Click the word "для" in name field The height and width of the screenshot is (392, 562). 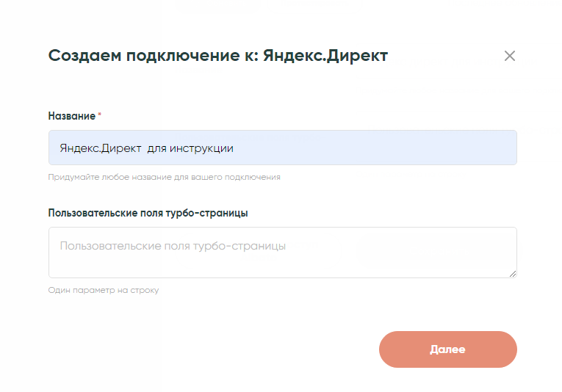pyautogui.click(x=156, y=148)
